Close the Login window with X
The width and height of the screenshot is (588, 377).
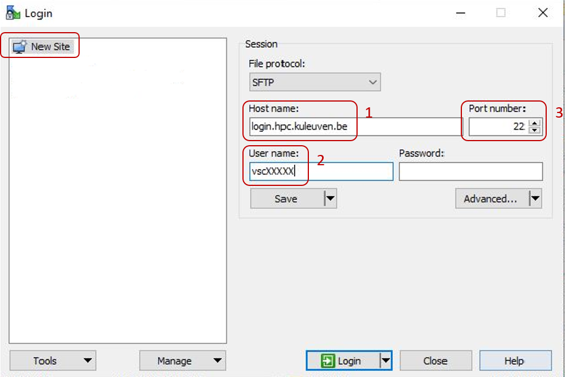point(543,13)
